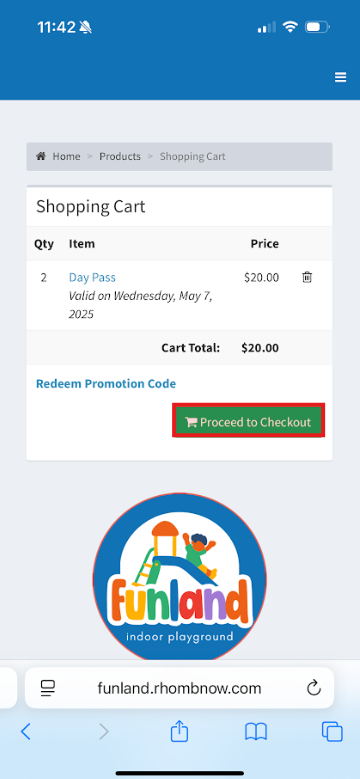Tap Safari forward arrow
Screen dimensions: 360x779
103,731
